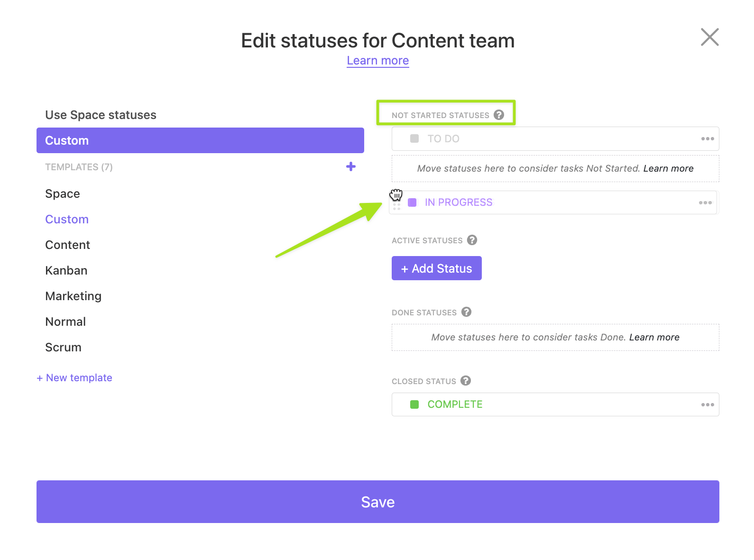
Task: Close the Edit statuses dialog
Action: [x=709, y=37]
